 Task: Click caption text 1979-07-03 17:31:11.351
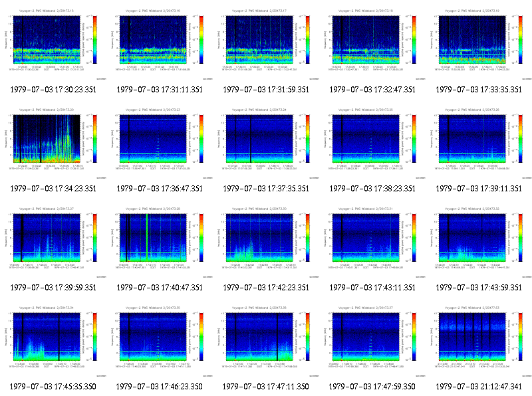pos(160,90)
